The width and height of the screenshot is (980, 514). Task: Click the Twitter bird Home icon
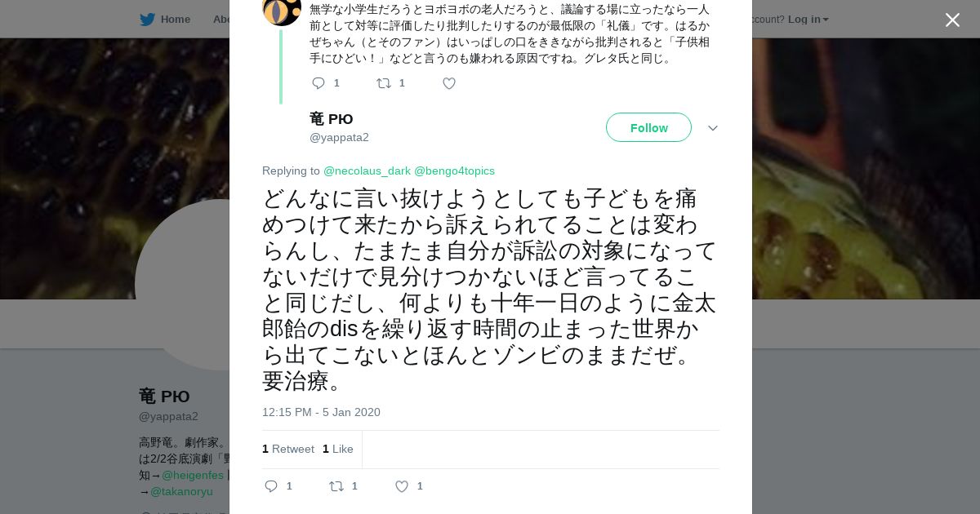tap(147, 19)
